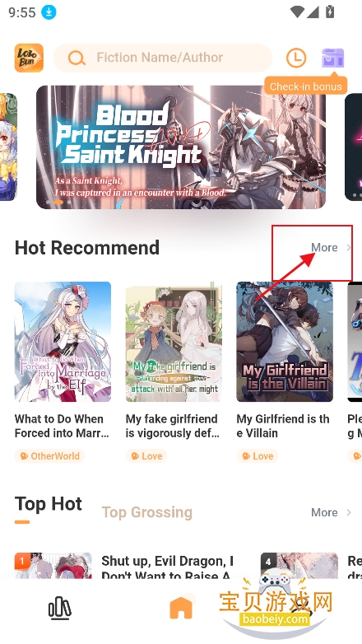Screen dimensions: 362x644
Task: Tap the Love tag under My Girlfriend is the Villain
Action: click(x=257, y=456)
